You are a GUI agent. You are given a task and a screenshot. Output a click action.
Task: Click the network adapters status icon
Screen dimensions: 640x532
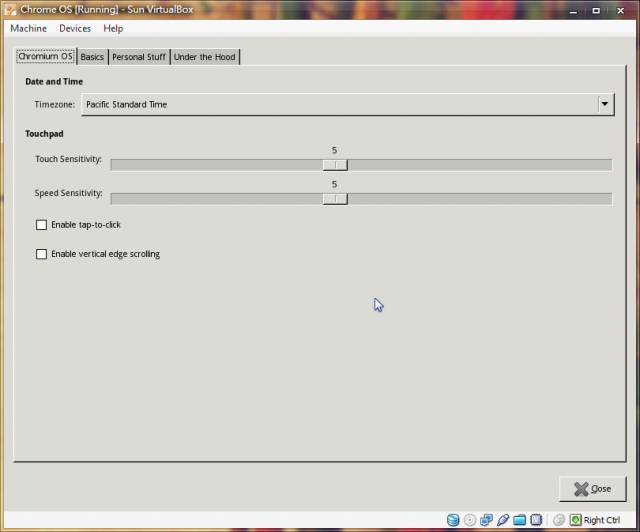(x=486, y=520)
